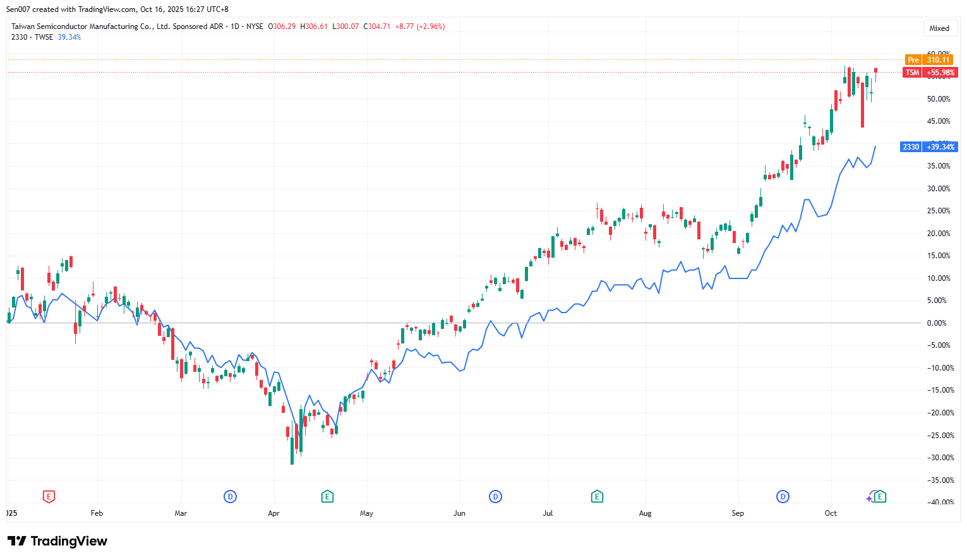Click the purple sparkle icon near October
This screenshot has width=967, height=560.
coord(870,499)
